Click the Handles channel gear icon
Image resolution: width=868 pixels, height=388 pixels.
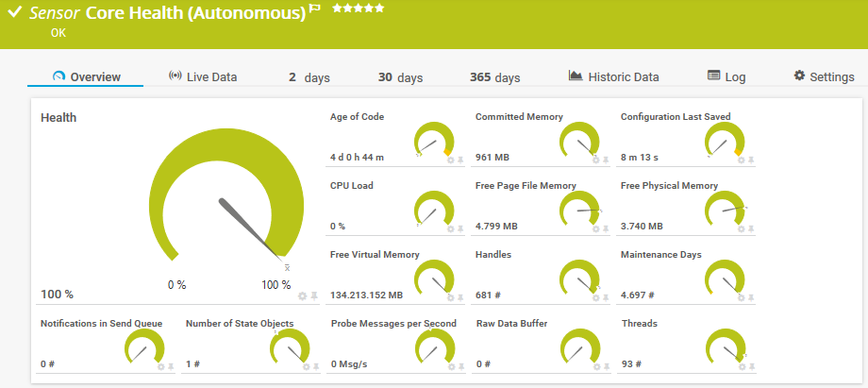point(596,297)
